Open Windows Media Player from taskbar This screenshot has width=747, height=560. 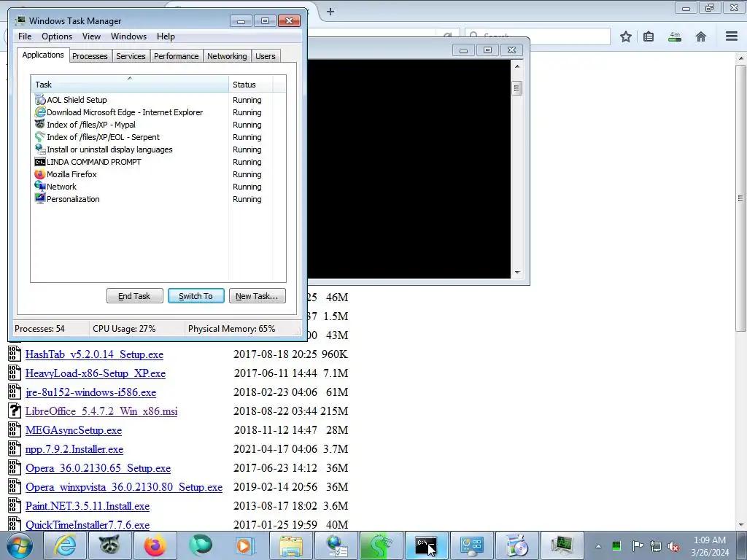[245, 545]
